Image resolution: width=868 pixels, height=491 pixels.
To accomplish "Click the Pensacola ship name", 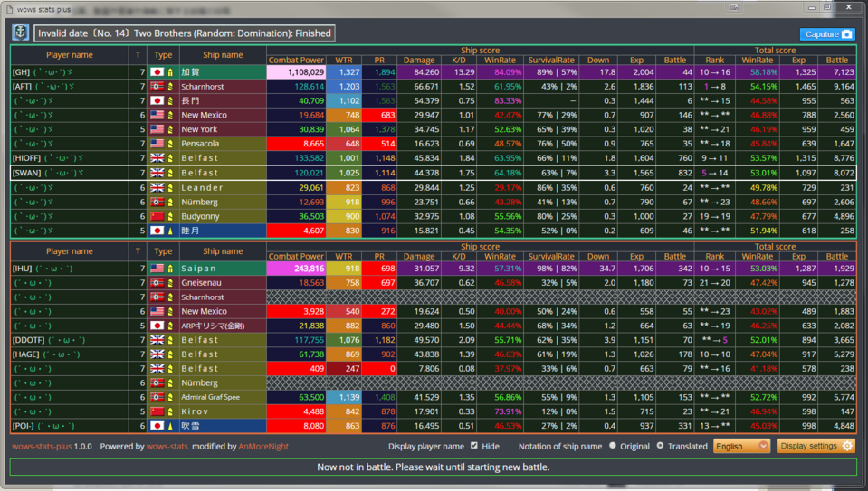I will [x=200, y=144].
